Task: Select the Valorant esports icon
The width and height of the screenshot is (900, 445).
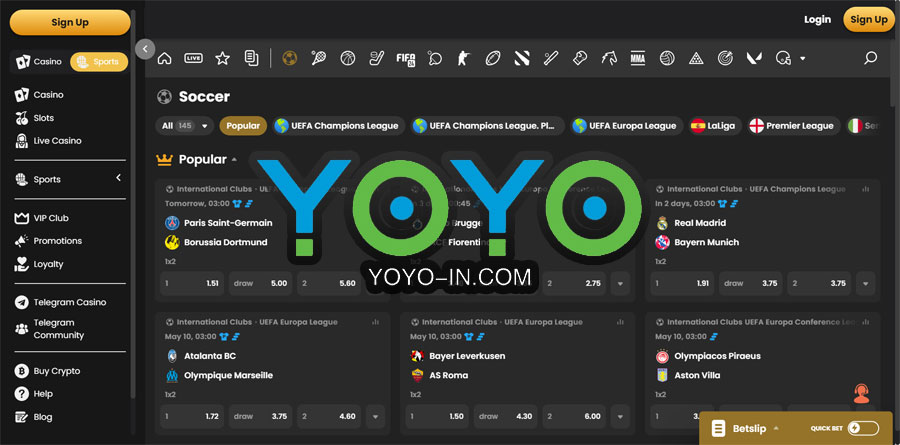Action: (x=754, y=58)
